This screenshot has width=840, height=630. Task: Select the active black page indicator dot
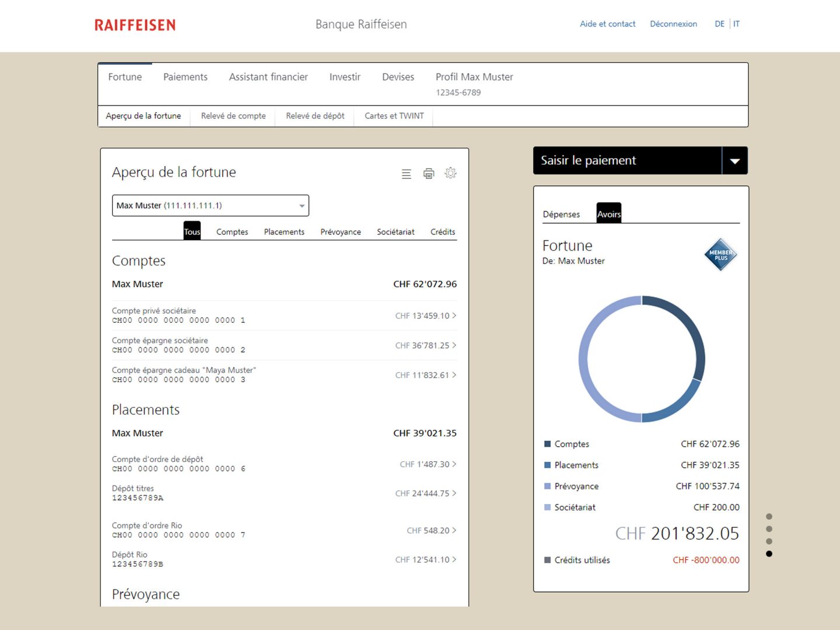point(769,554)
